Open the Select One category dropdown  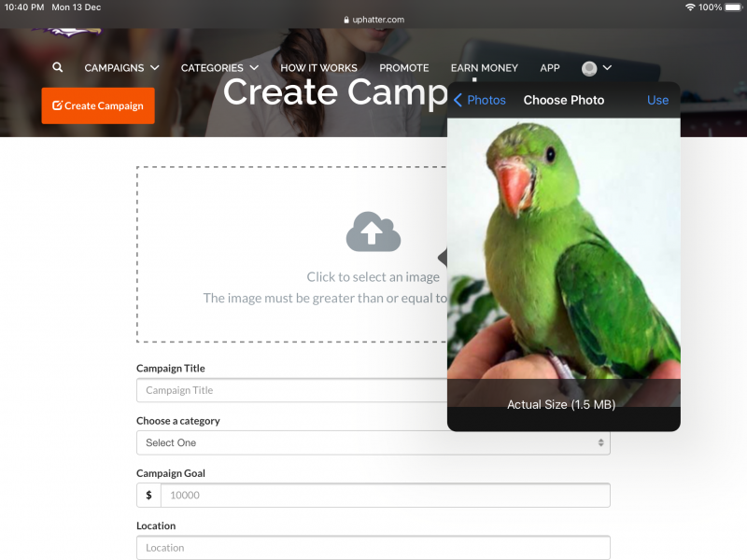(373, 442)
